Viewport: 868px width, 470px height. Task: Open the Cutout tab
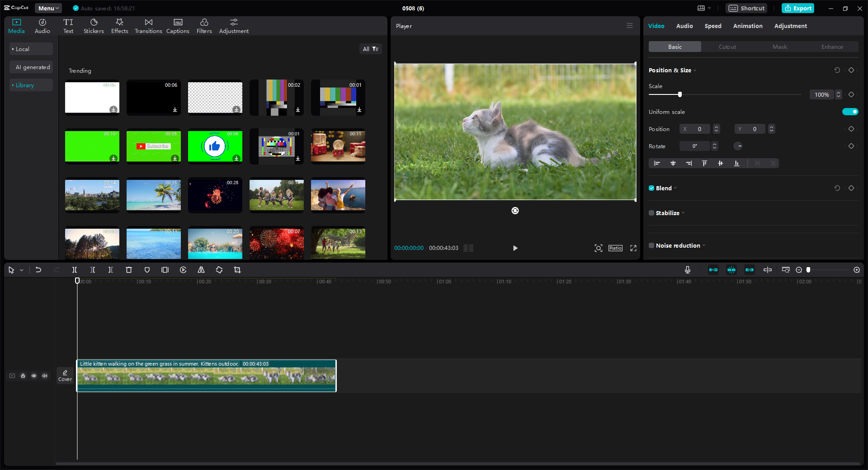pos(726,47)
